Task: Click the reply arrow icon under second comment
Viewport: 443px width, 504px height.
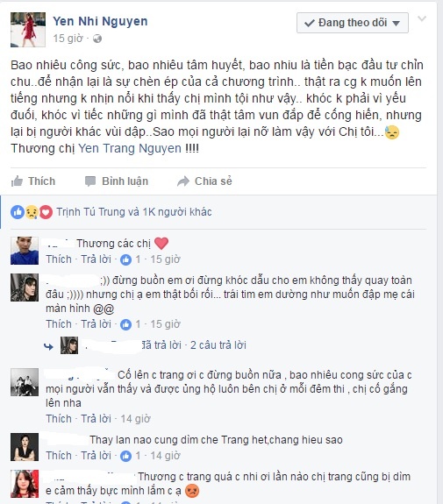Action: [x=48, y=346]
